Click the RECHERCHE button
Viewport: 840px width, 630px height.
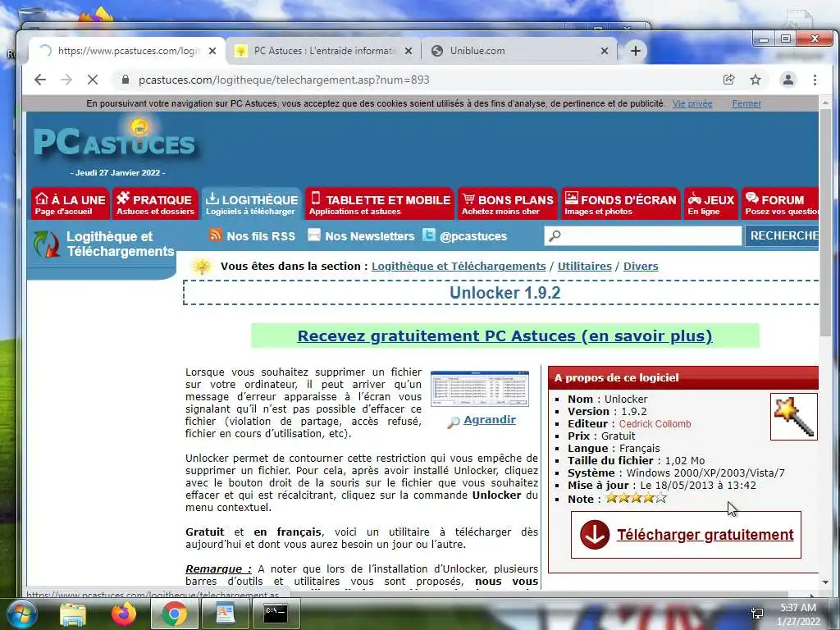tap(782, 235)
